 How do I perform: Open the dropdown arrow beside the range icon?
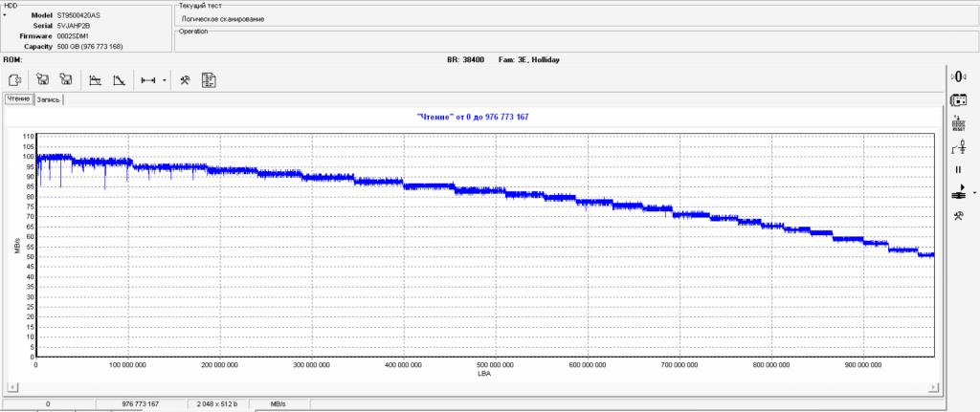(x=165, y=80)
